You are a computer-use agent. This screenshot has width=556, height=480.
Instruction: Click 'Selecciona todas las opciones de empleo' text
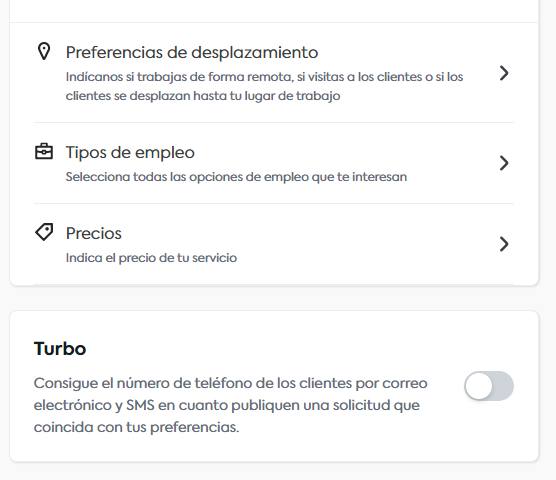pyautogui.click(x=236, y=177)
